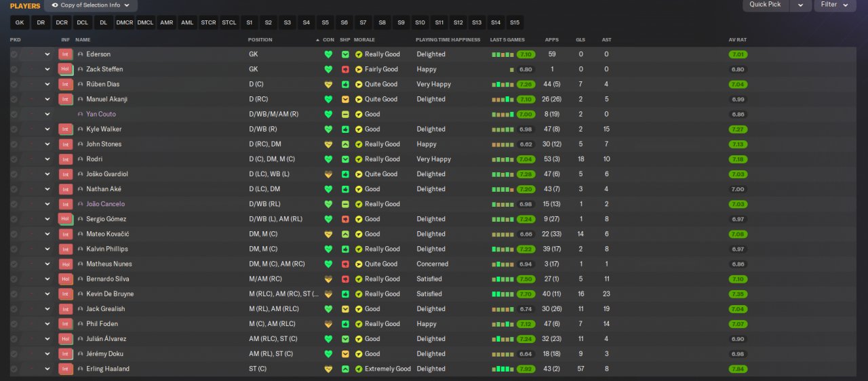Toggle the picked checkbox for Erling Haaland
Viewport: 868px width, 381px height.
pos(14,369)
